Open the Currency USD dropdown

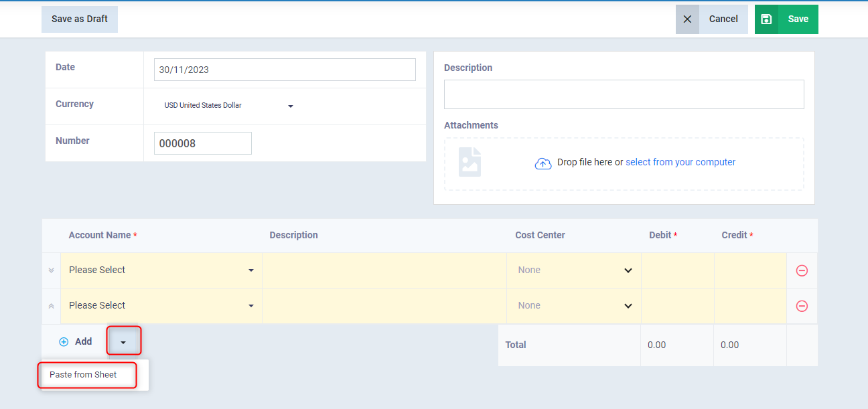pyautogui.click(x=228, y=106)
